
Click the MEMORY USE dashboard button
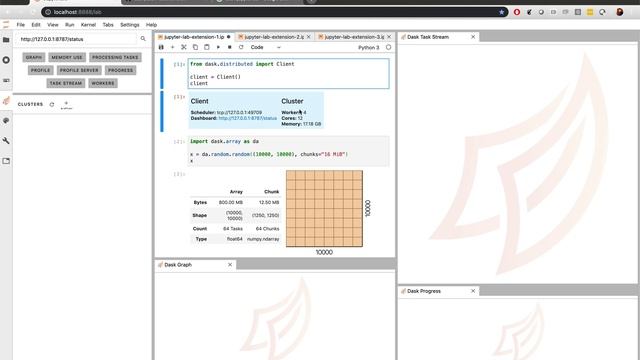tap(67, 57)
